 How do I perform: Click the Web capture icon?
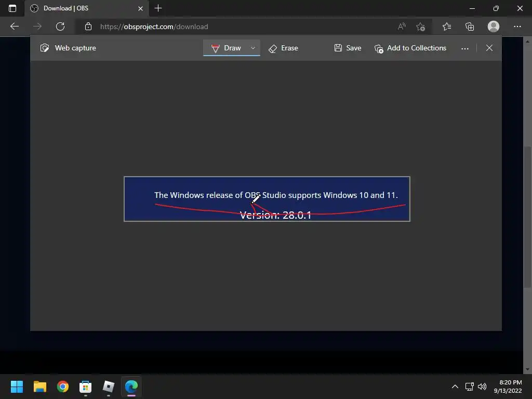[x=45, y=48]
